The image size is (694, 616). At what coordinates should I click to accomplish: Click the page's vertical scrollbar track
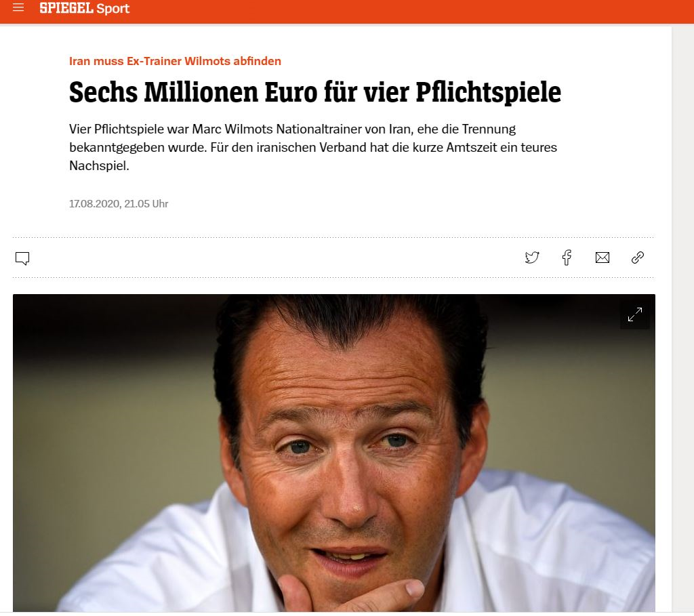682,339
